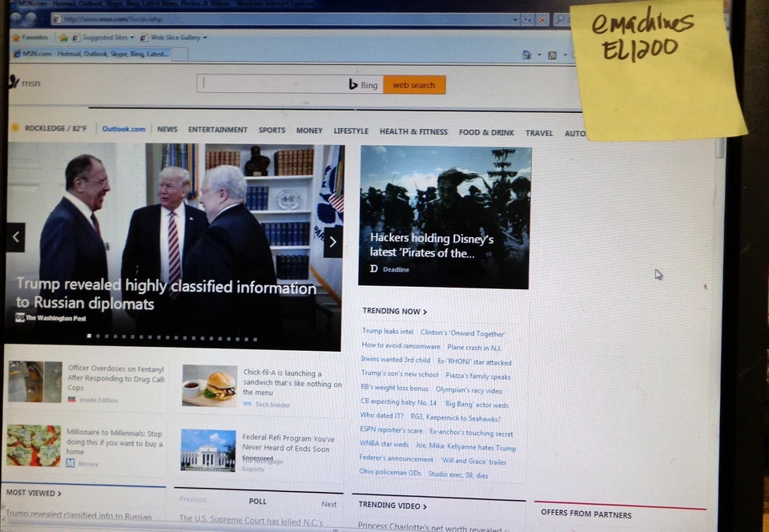Open the NEWS menu item
This screenshot has width=769, height=532.
167,129
